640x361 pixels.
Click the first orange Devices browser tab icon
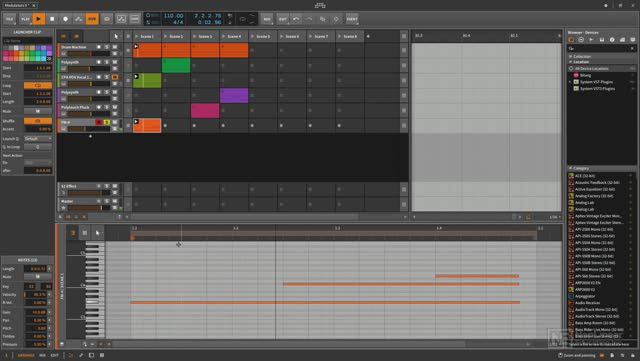571,40
